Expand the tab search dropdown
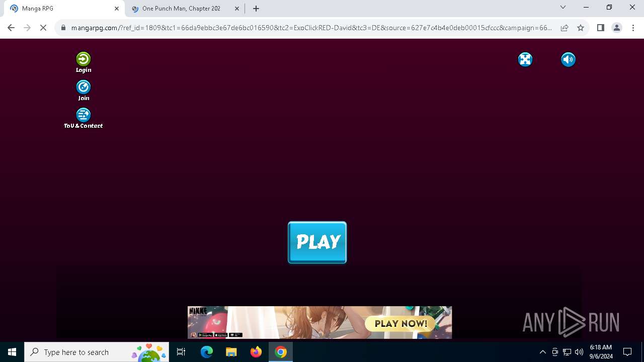 coord(563,8)
